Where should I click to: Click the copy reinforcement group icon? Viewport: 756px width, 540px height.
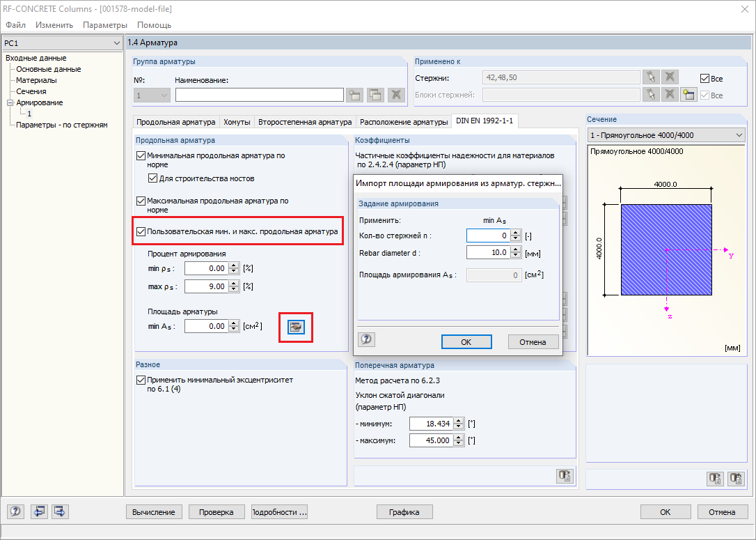click(375, 95)
